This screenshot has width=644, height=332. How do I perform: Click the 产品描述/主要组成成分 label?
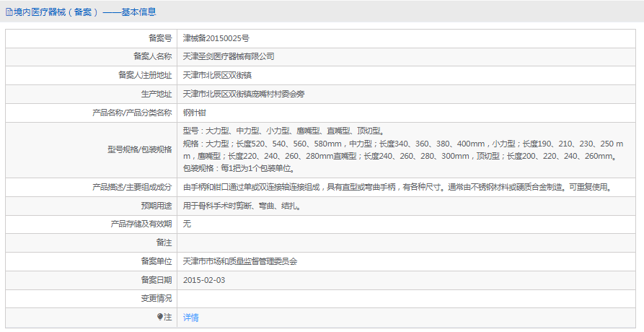tap(132, 187)
